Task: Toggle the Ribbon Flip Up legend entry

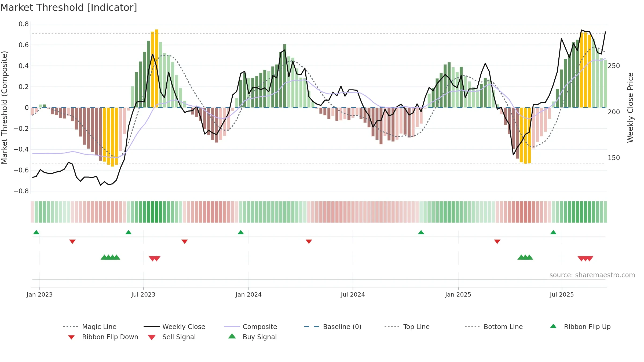Action: click(x=580, y=327)
